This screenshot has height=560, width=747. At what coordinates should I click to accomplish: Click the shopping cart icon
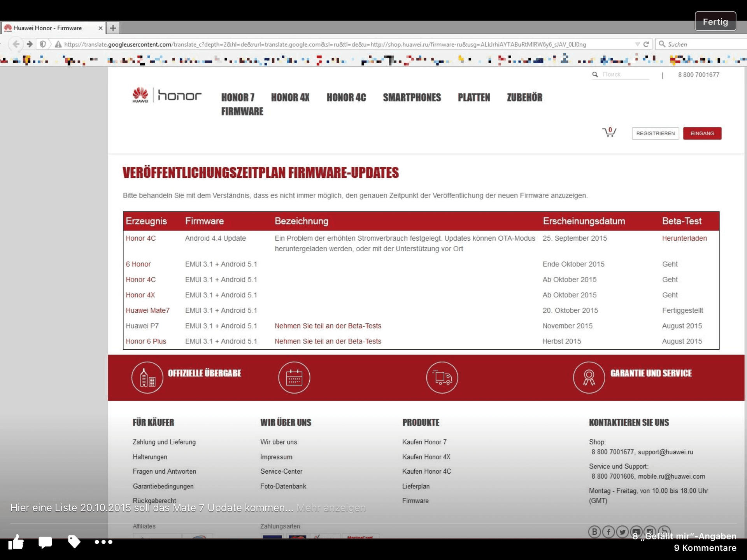pos(609,132)
